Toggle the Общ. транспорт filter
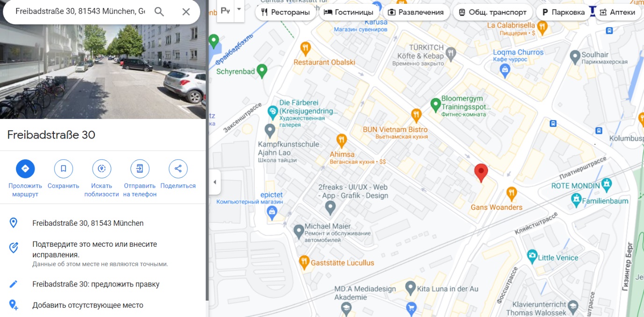This screenshot has height=317, width=644. pyautogui.click(x=493, y=12)
